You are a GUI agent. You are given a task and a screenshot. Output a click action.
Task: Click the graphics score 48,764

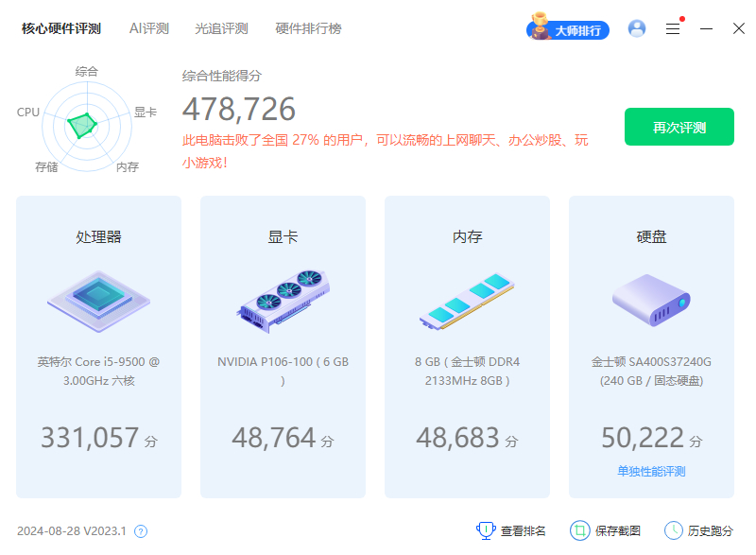tap(274, 438)
